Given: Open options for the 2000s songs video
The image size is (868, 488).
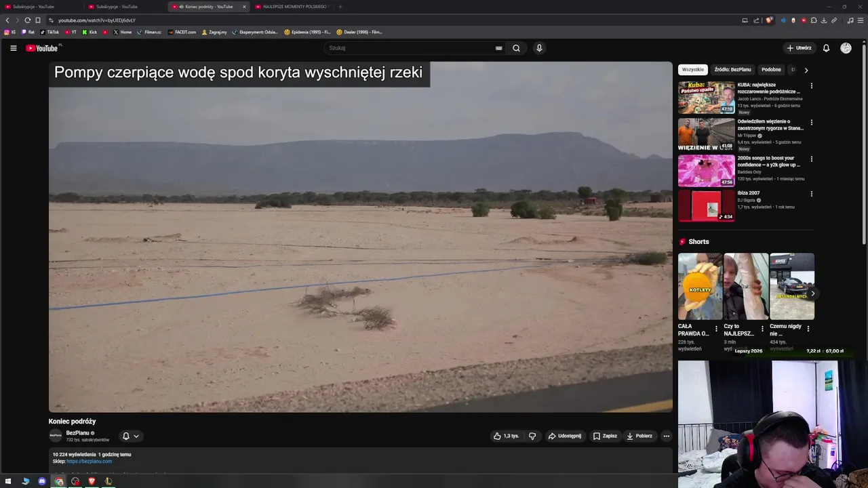Looking at the screenshot, I should [x=811, y=159].
